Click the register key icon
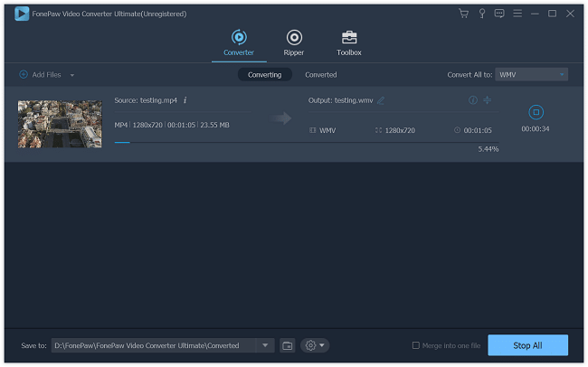 click(x=482, y=14)
